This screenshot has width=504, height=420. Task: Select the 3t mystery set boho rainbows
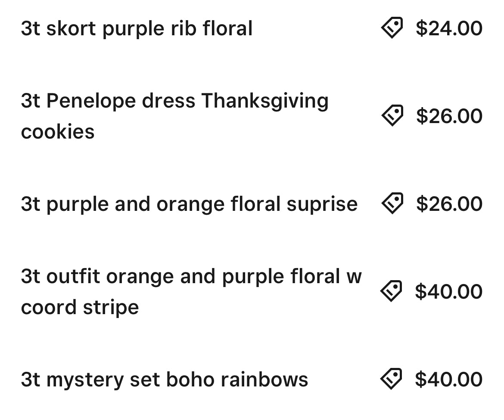[164, 380]
